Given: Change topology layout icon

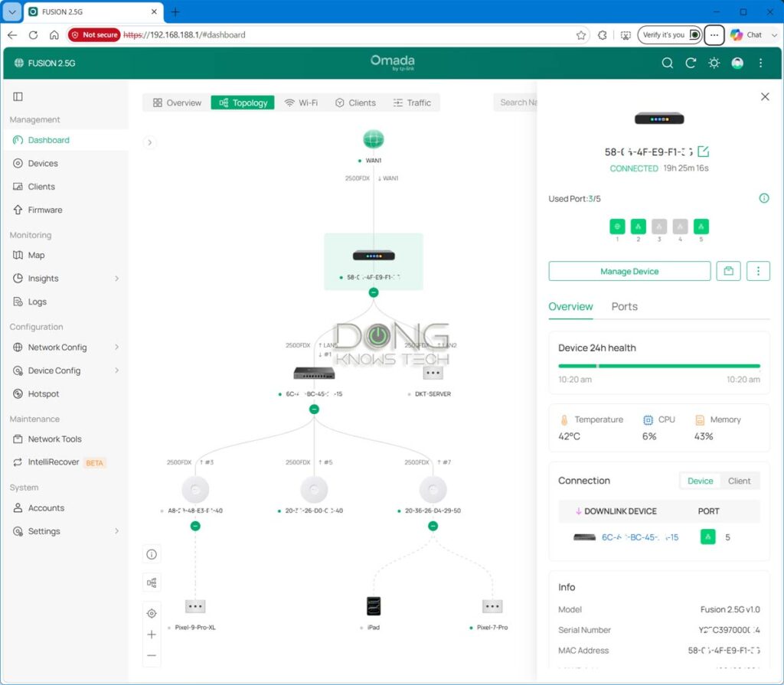Looking at the screenshot, I should coord(152,582).
